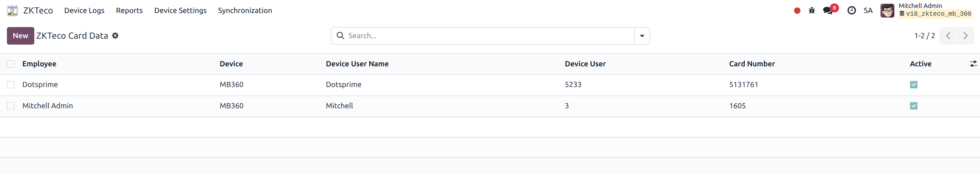
Task: Open the optional columns adjust icon
Action: click(973, 64)
